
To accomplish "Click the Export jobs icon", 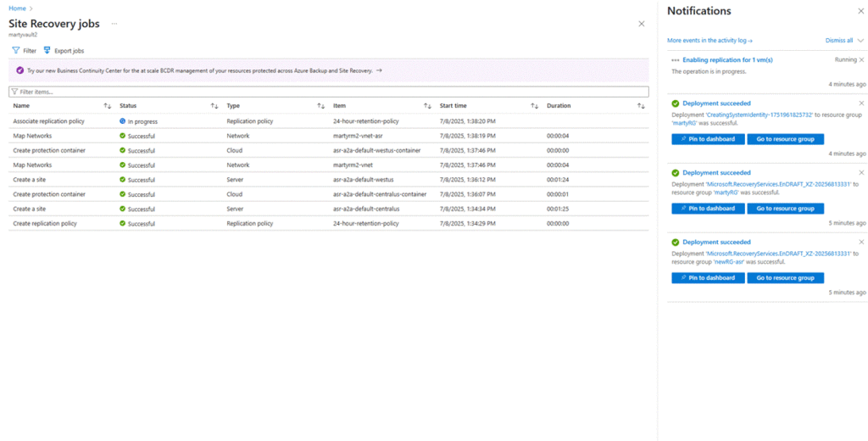I will [x=47, y=51].
